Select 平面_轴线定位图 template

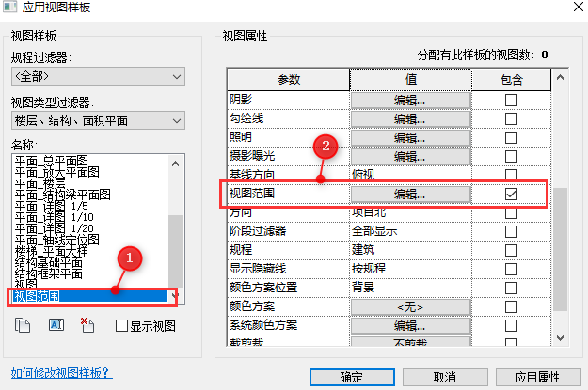click(x=57, y=240)
